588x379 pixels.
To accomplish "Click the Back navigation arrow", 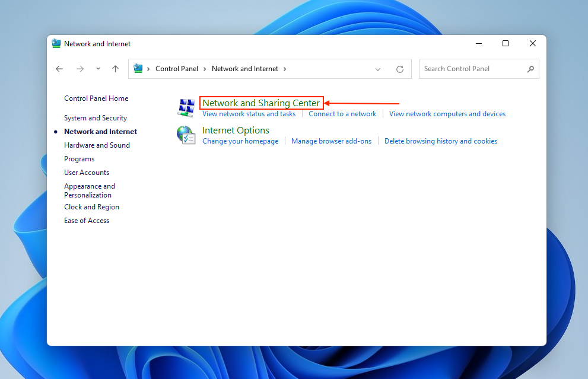I will 59,69.
